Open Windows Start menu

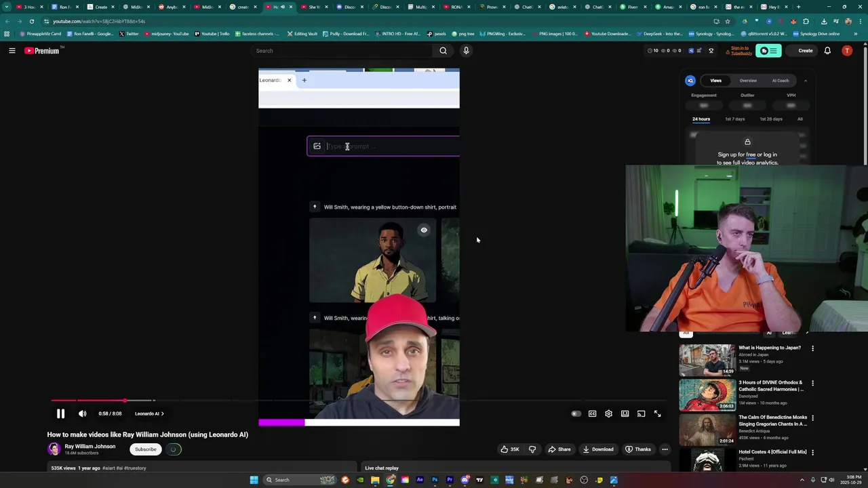click(x=254, y=480)
